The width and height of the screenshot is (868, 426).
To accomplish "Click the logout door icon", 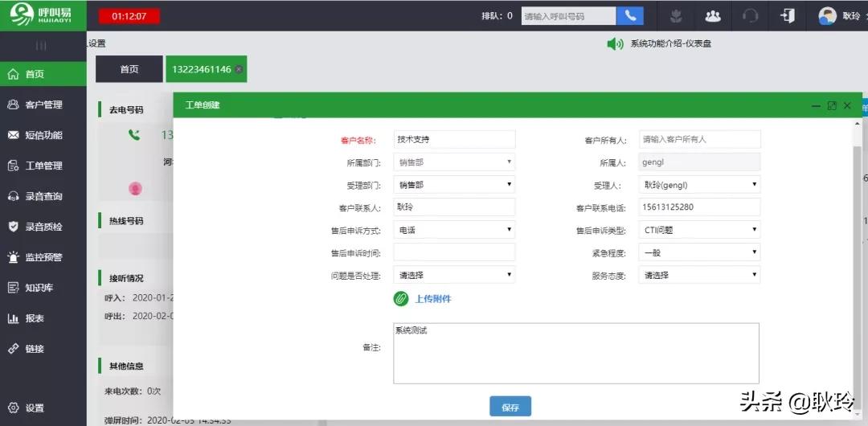I will pyautogui.click(x=787, y=15).
